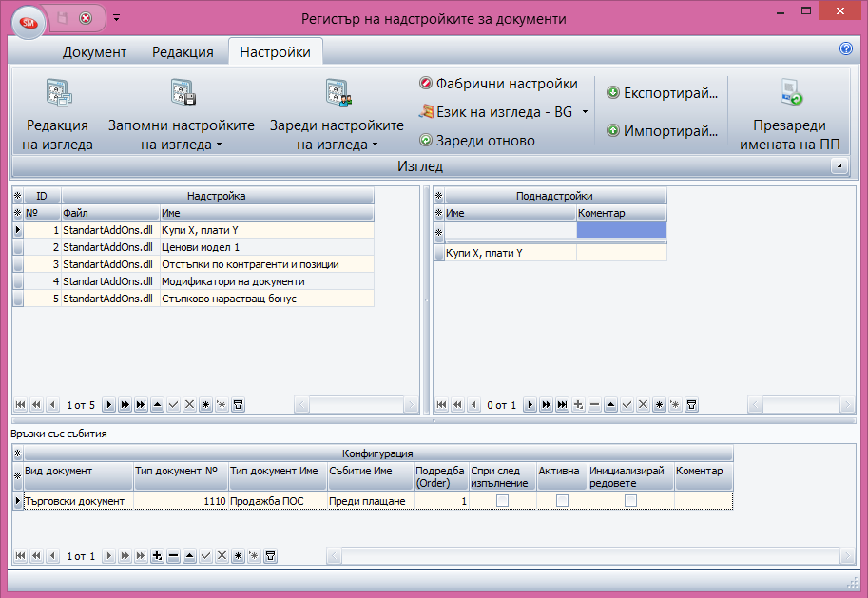Delete record with minus in Конфигурация navigator

click(173, 556)
